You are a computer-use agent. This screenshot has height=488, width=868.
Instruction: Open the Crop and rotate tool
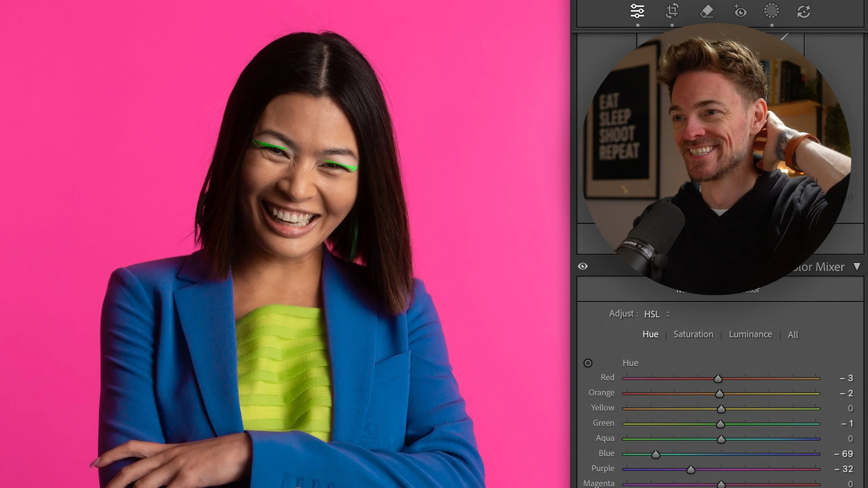(x=672, y=11)
